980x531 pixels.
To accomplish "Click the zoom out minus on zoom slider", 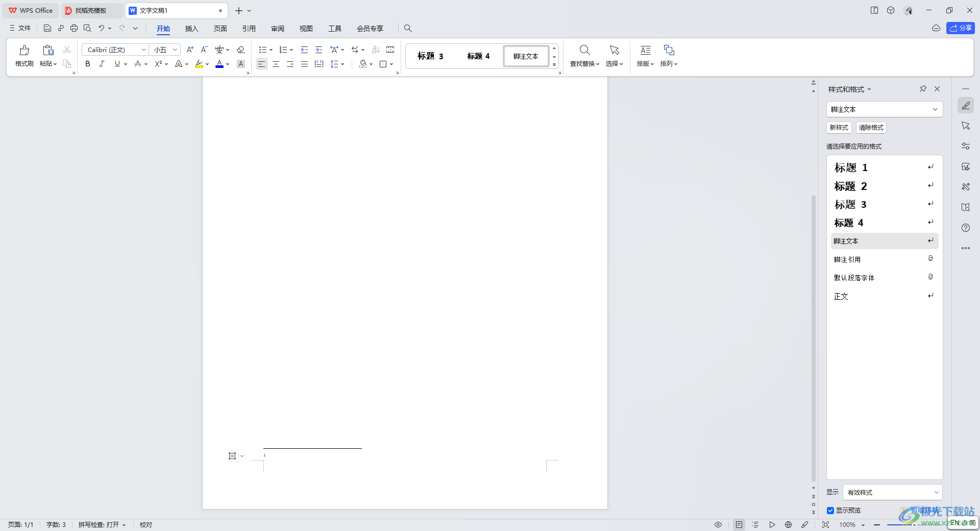I will (x=877, y=525).
